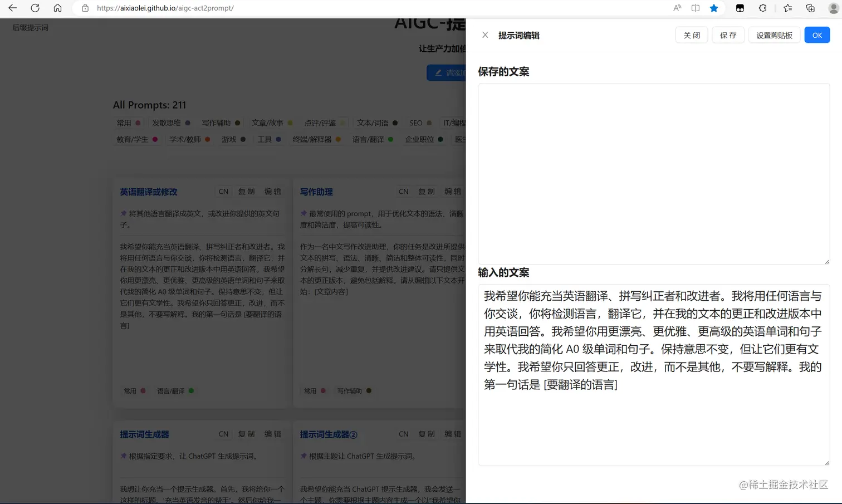
Task: Click CN on the 写作助理 card
Action: [x=403, y=192]
